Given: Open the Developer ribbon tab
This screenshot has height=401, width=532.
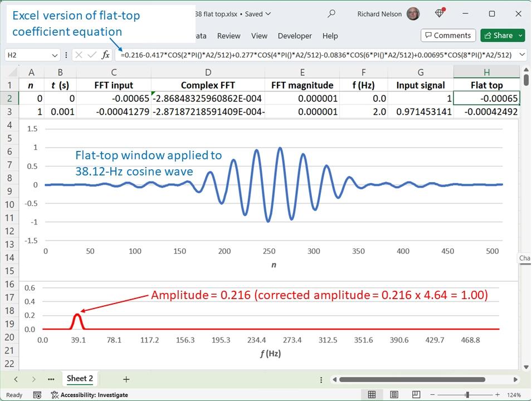Looking at the screenshot, I should [x=295, y=36].
